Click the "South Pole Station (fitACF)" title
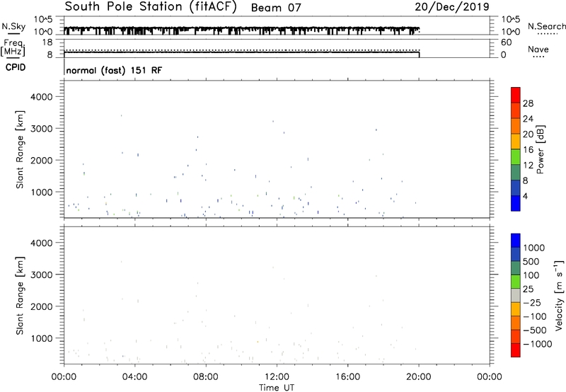The width and height of the screenshot is (566, 392). click(151, 7)
